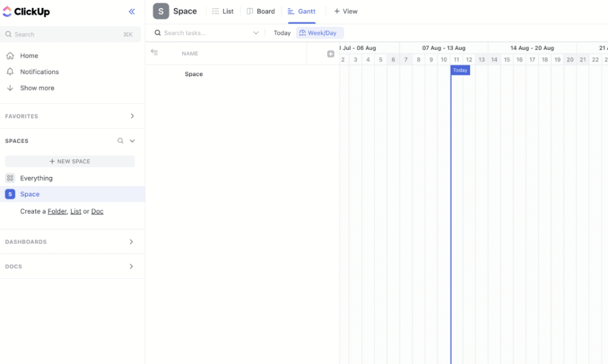The height and width of the screenshot is (364, 608).
Task: Expand the Dashboards section
Action: tap(131, 241)
